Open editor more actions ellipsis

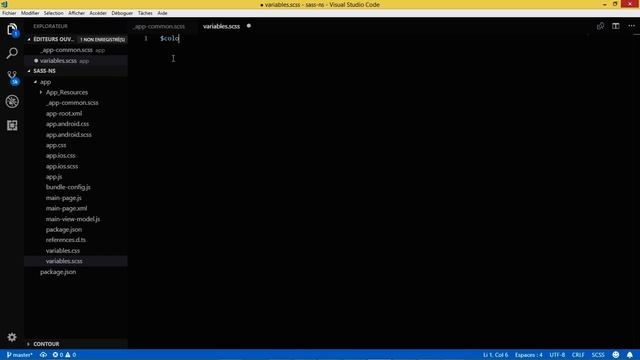[631, 26]
